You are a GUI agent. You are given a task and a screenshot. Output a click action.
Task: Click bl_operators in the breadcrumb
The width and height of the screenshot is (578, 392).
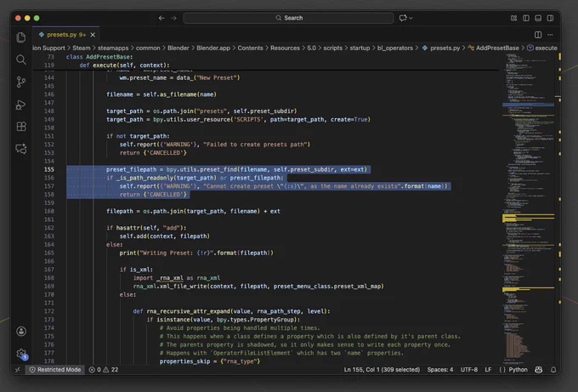(x=394, y=48)
